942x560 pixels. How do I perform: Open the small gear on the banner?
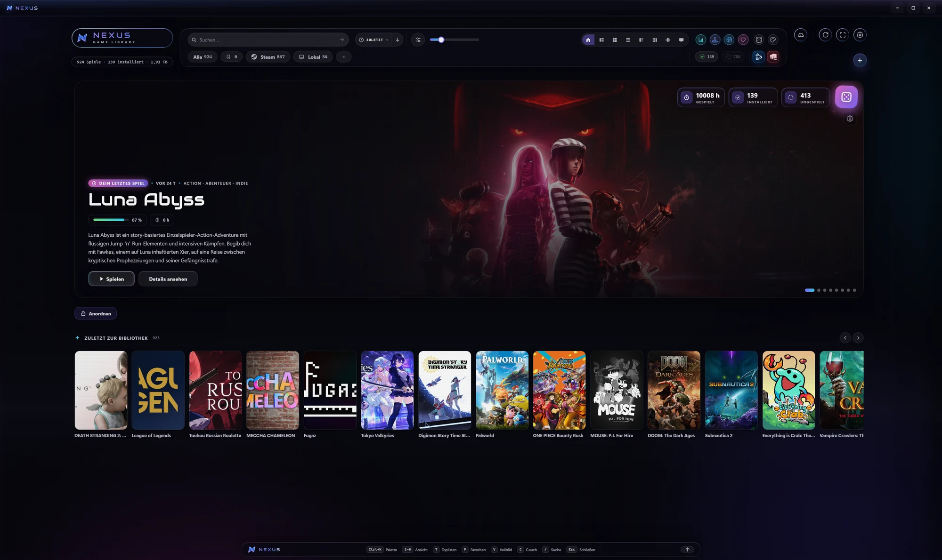pos(850,119)
